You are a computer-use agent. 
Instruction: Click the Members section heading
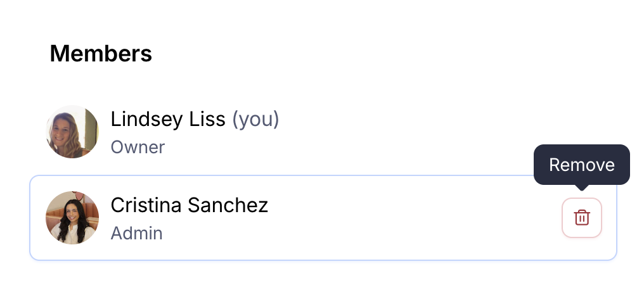pos(101,54)
